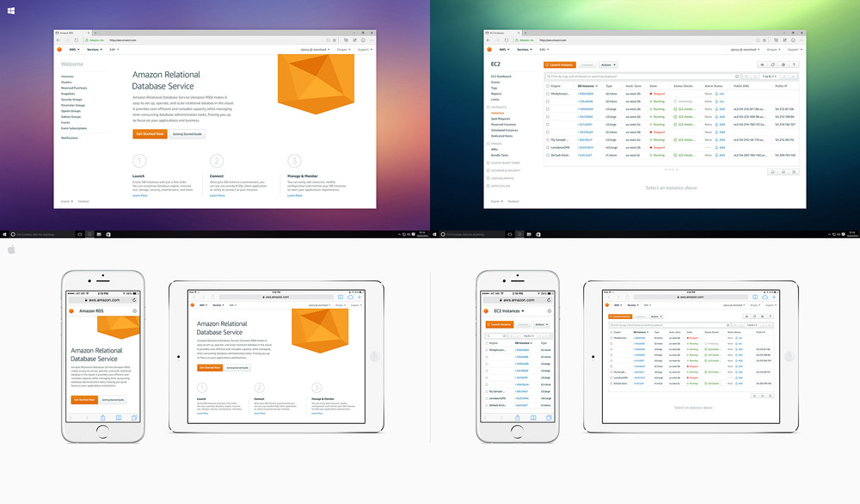The width and height of the screenshot is (860, 504).
Task: Tap the plus new-tab icon on the EC2 iPad
Action: [x=774, y=298]
